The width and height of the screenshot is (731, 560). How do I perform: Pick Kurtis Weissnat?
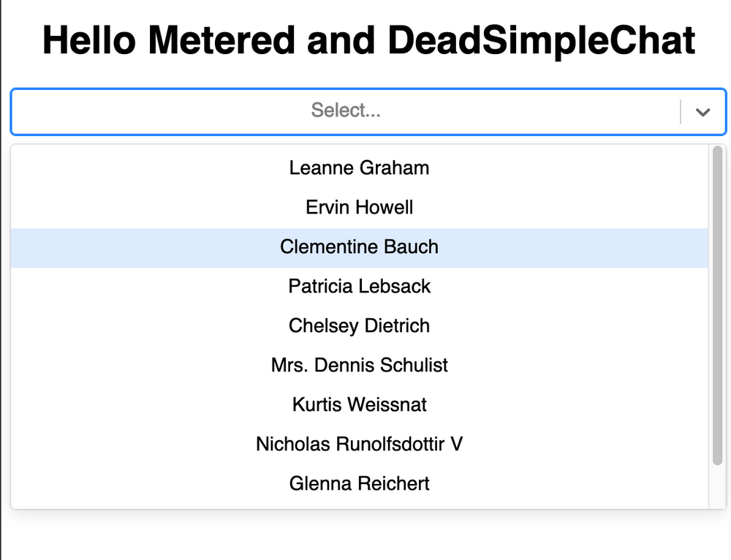click(359, 405)
